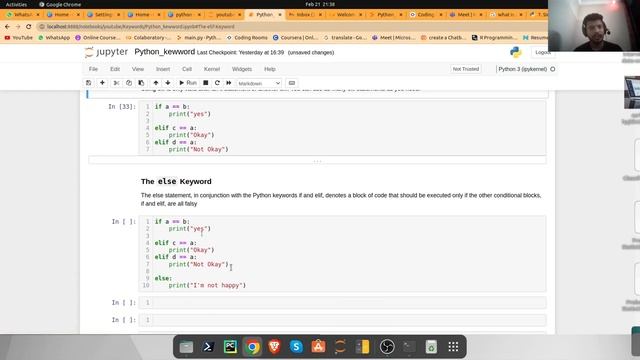Go back with browser back arrow
The width and height of the screenshot is (640, 360).
tap(7, 27)
